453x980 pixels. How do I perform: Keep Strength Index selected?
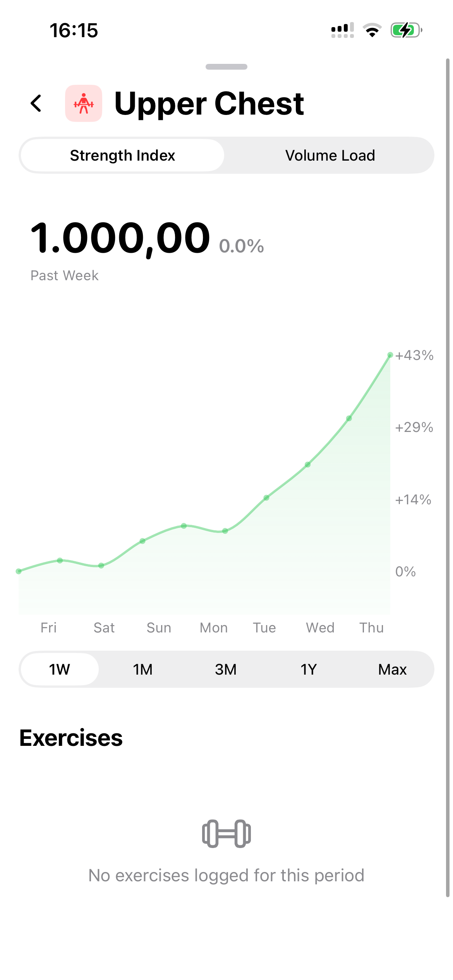(x=122, y=155)
